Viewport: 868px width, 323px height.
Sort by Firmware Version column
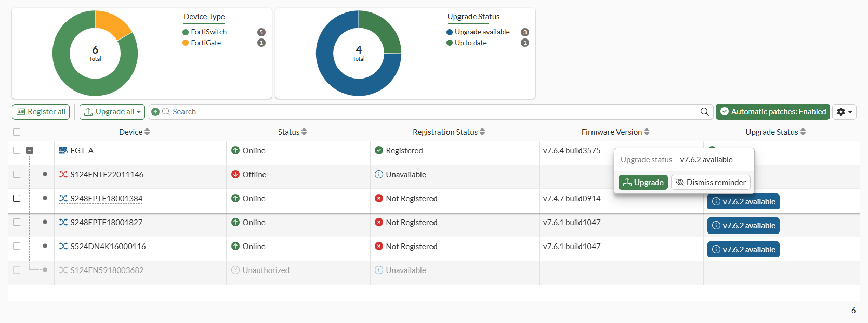[615, 132]
